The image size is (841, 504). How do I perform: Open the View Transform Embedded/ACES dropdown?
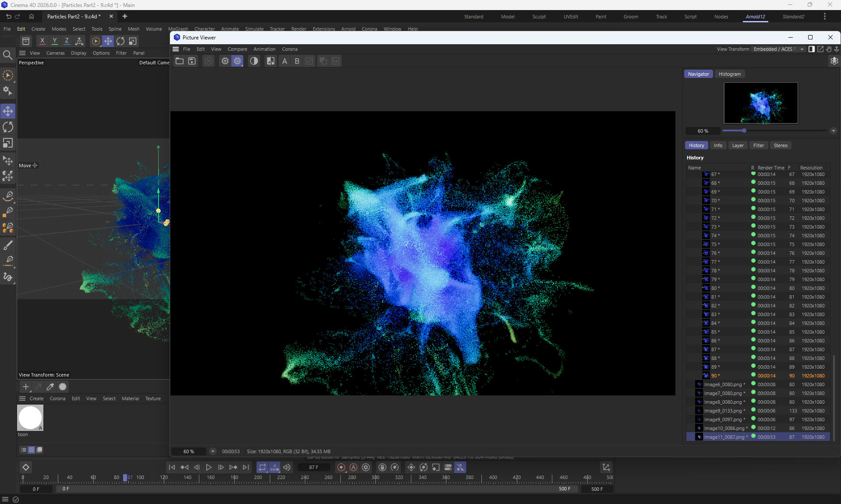778,49
